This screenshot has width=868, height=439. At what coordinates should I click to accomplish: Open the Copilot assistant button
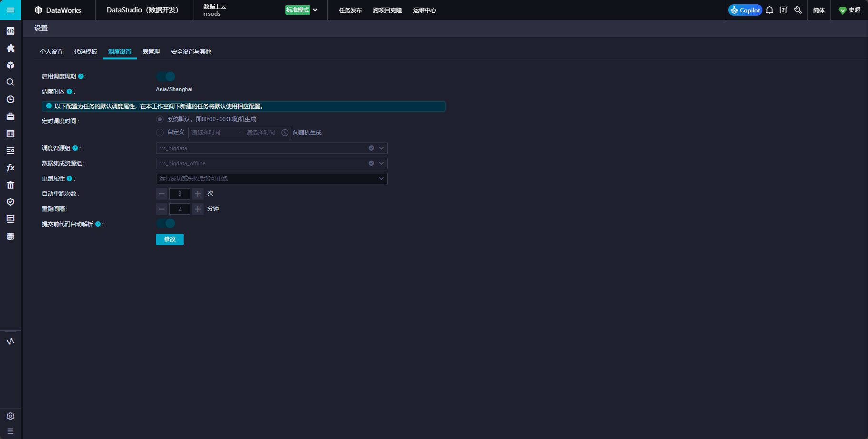745,10
